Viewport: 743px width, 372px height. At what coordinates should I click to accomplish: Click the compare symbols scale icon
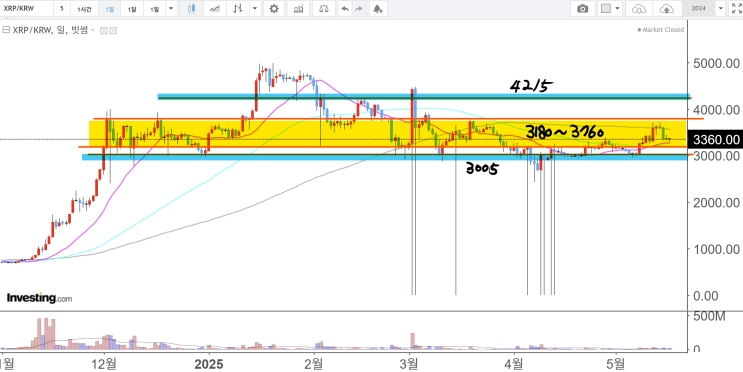[324, 9]
